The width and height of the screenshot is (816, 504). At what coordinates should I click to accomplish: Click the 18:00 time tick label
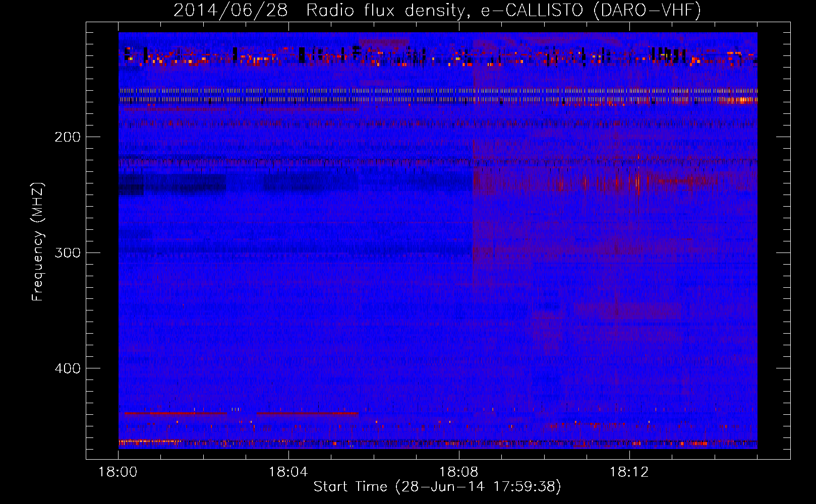(x=118, y=472)
